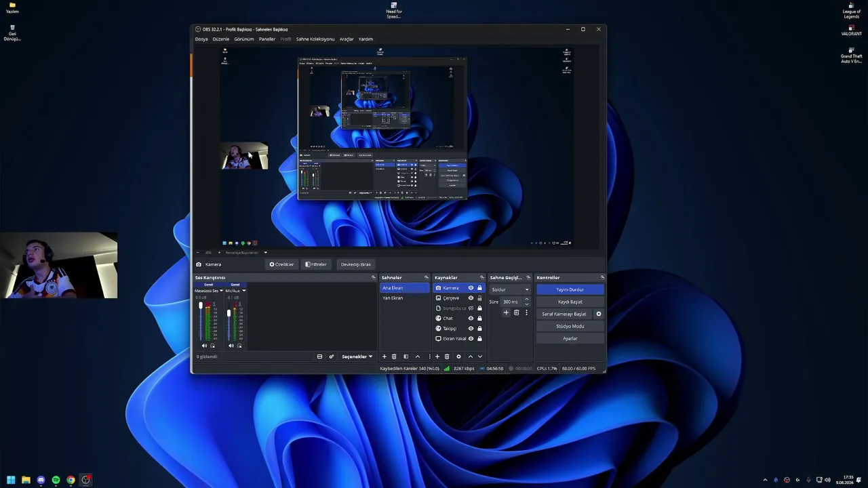The width and height of the screenshot is (868, 488).
Task: Open source properties gear in Kaynaklar toolbar
Action: (458, 357)
